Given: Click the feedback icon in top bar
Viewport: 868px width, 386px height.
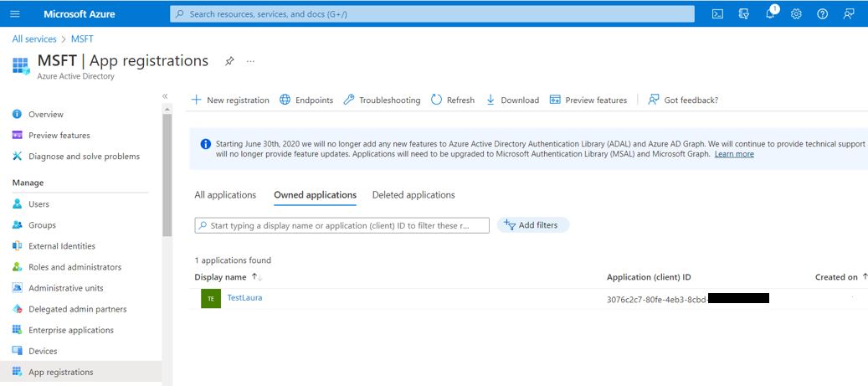Looking at the screenshot, I should [x=849, y=14].
